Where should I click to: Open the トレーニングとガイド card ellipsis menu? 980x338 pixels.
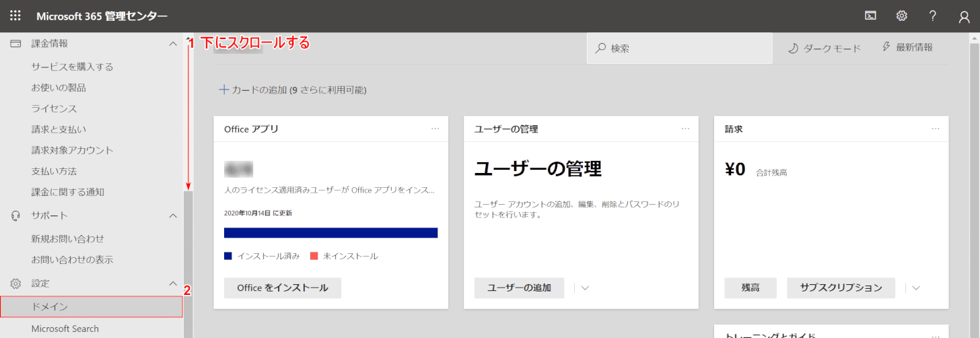click(x=936, y=335)
